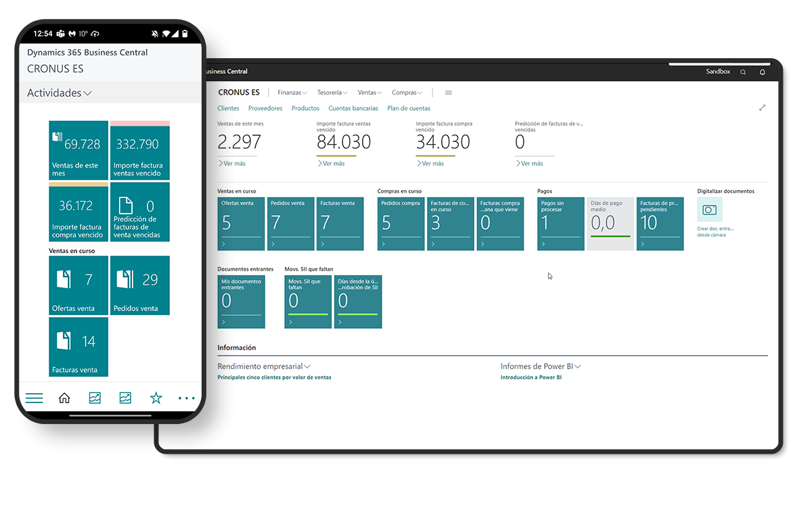The width and height of the screenshot is (812, 512).
Task: Open the Pagos sin procesar tile
Action: [x=561, y=224]
